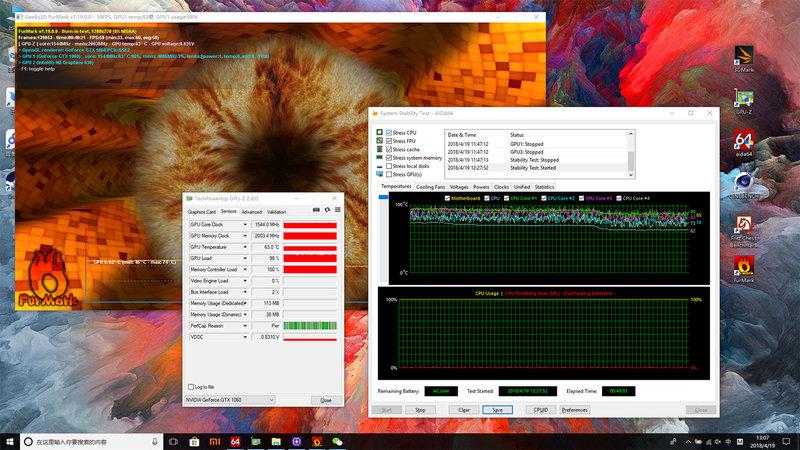
Task: Open GPU Load sensor dropdown
Action: 245,258
